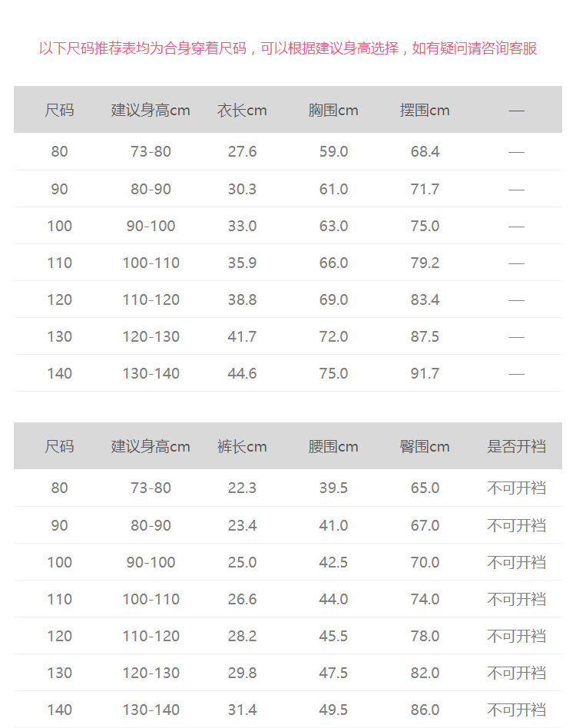The width and height of the screenshot is (576, 728).
Task: Click the 35.9 value in the top table
Action: pyautogui.click(x=242, y=263)
